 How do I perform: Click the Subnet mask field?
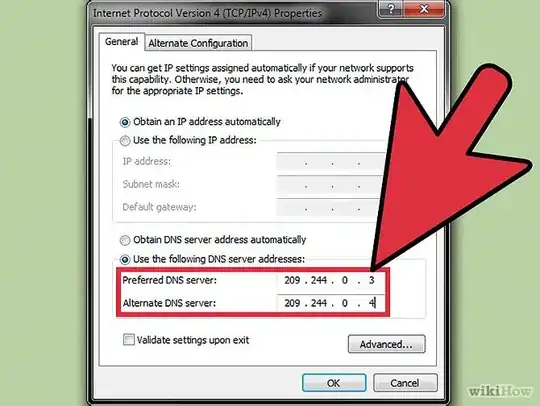click(x=330, y=185)
